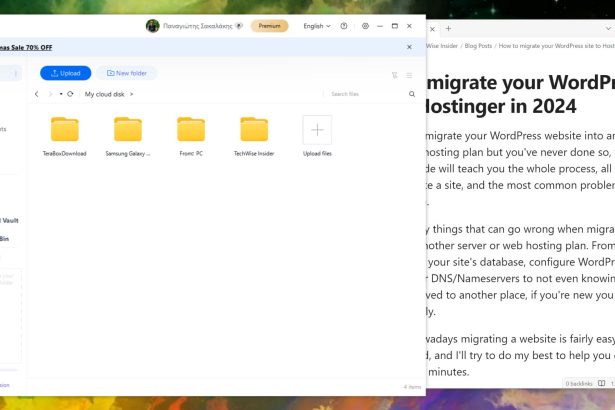
Task: Click Wise Insider breadcrumb in background window
Action: tap(442, 46)
